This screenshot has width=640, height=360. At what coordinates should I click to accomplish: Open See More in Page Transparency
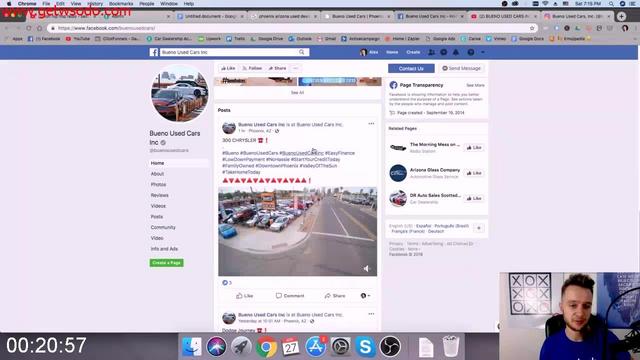[x=476, y=85]
